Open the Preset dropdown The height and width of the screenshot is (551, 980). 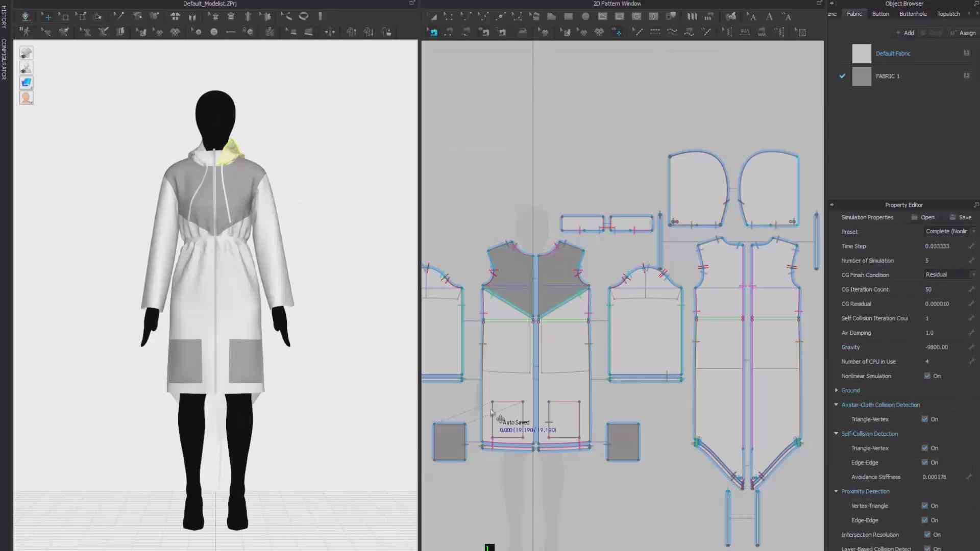950,232
